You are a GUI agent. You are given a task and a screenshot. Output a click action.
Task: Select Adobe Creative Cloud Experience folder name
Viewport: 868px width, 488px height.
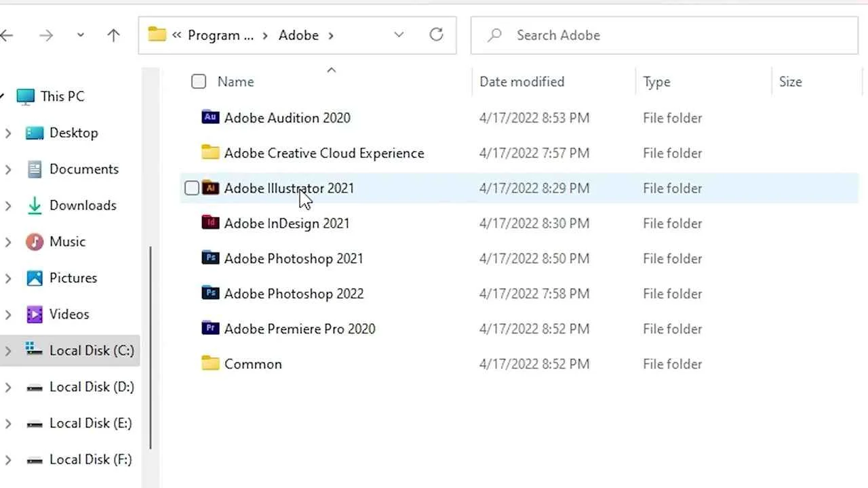point(324,152)
